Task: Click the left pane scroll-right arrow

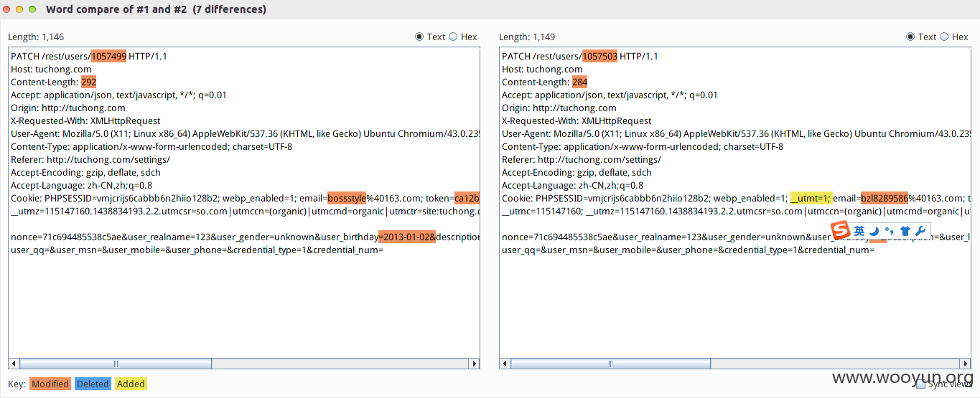Action: point(474,364)
